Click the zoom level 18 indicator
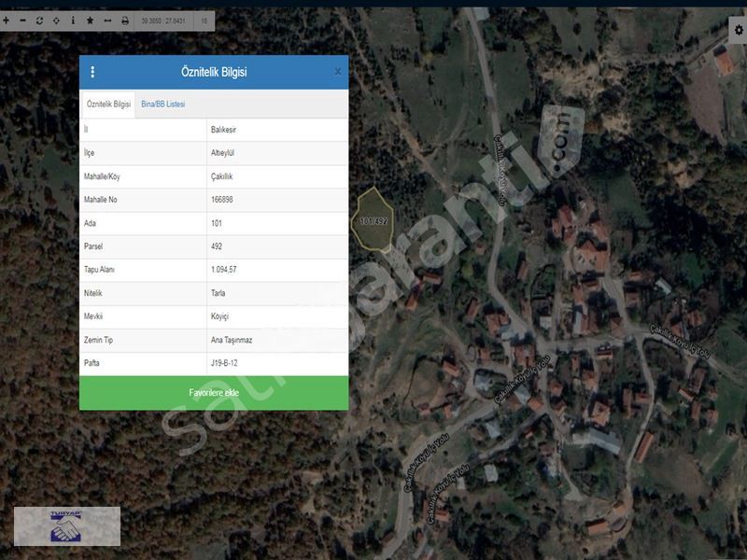The width and height of the screenshot is (747, 560). [x=204, y=20]
